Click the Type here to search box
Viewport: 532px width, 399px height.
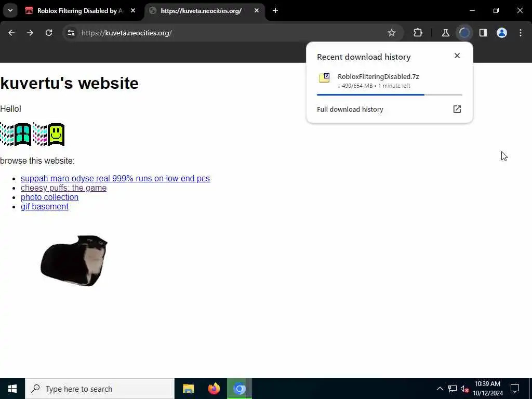click(x=100, y=389)
